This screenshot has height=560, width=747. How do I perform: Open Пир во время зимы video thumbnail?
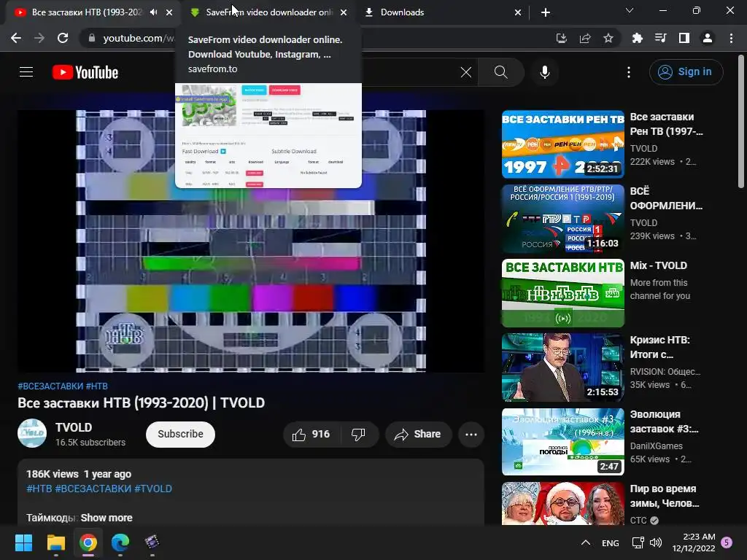click(x=563, y=503)
